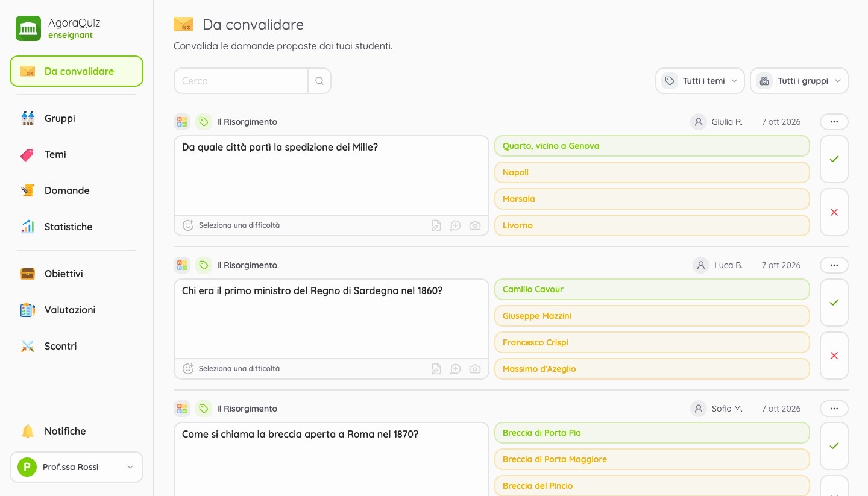The width and height of the screenshot is (868, 496).
Task: Click the Scontri crossed swords icon
Action: [x=28, y=346]
